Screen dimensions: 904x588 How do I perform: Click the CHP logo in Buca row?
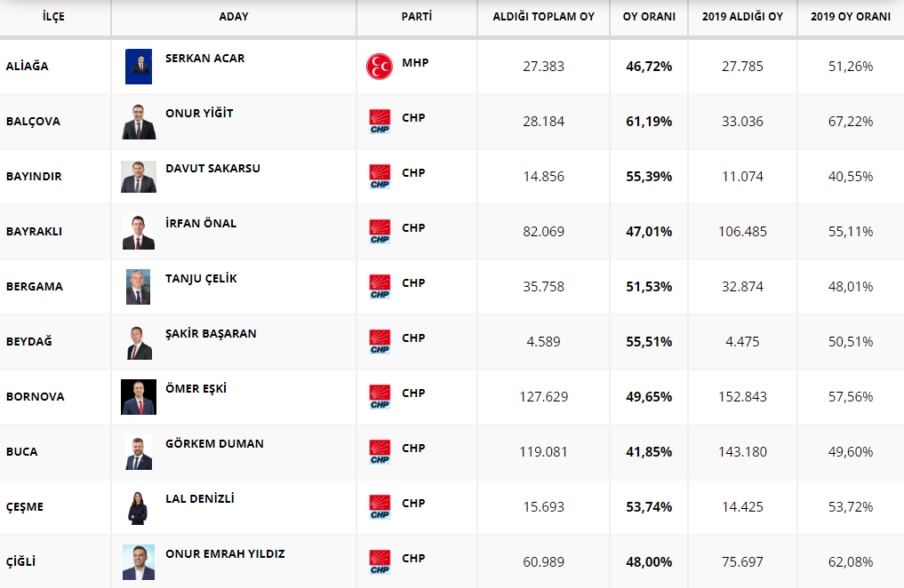click(380, 452)
